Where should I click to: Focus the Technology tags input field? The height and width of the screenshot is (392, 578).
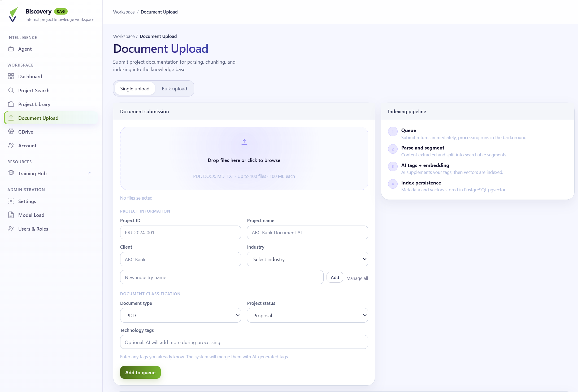244,342
